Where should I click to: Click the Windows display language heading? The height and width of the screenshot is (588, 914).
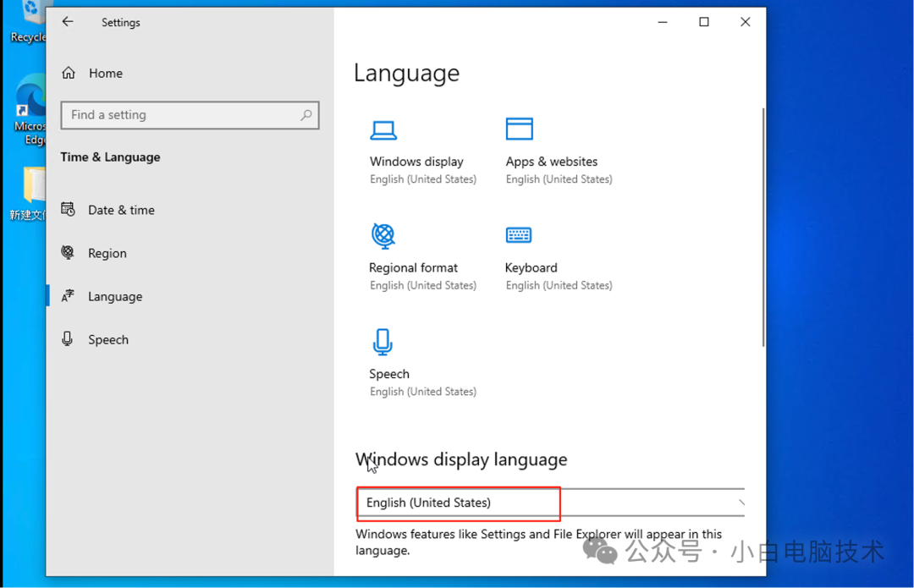click(x=461, y=459)
